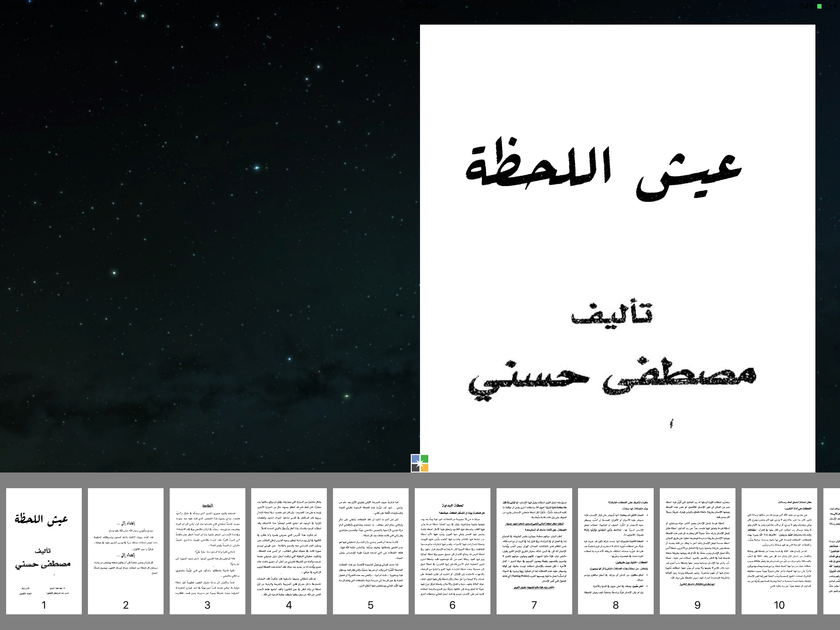Go to page 9 thumbnail

tap(698, 551)
